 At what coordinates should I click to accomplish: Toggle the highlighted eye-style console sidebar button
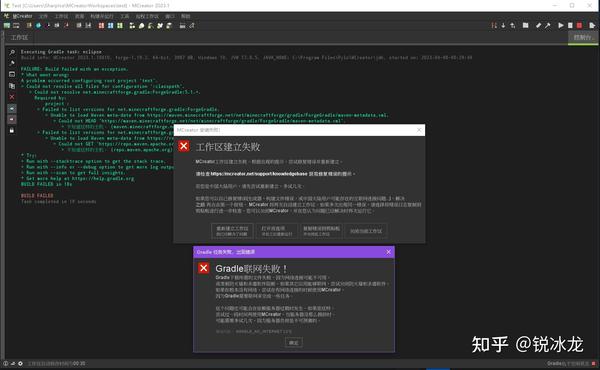(12, 109)
